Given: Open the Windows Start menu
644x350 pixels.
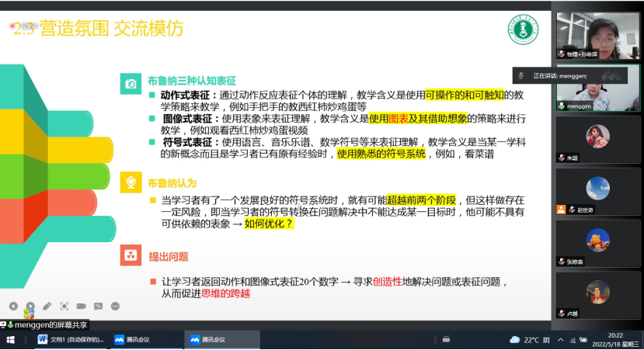Looking at the screenshot, I should point(12,340).
